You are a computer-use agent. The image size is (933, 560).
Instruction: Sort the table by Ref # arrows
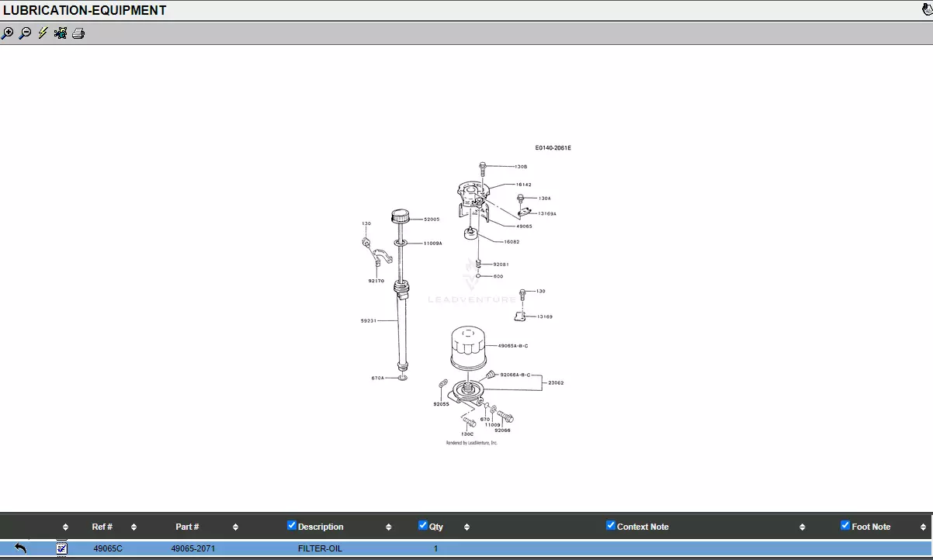pos(134,527)
